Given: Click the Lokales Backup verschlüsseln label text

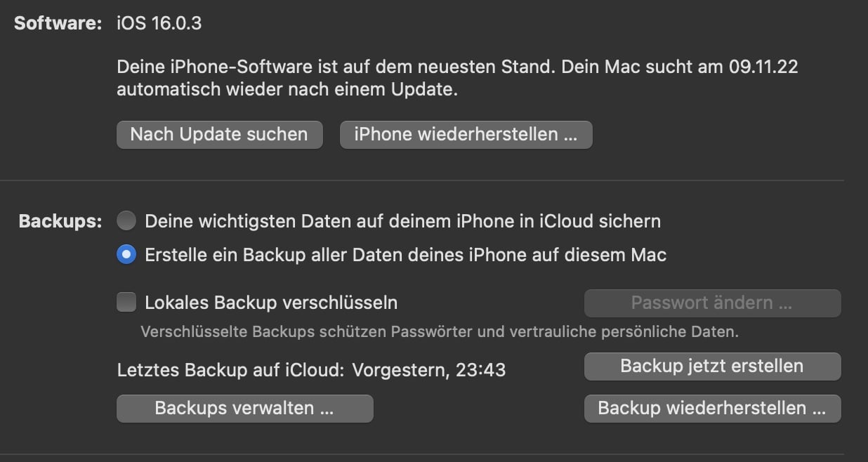Looking at the screenshot, I should click(x=271, y=303).
